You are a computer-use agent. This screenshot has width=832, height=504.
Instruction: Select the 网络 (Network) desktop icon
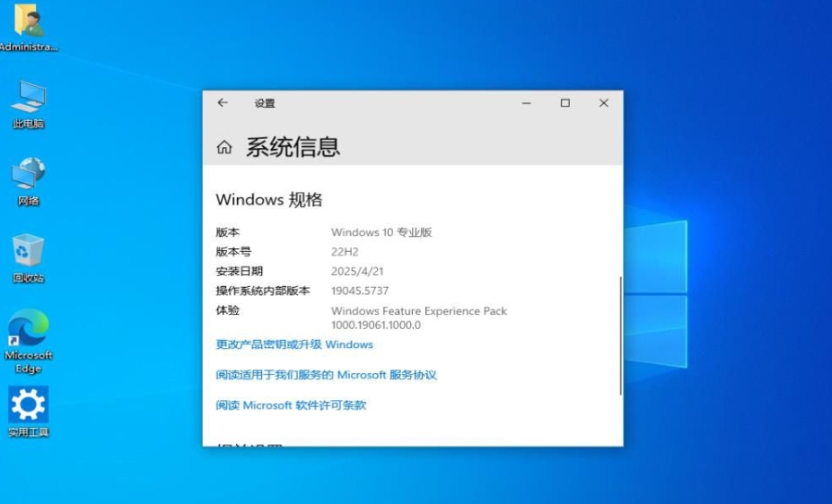coord(28,176)
